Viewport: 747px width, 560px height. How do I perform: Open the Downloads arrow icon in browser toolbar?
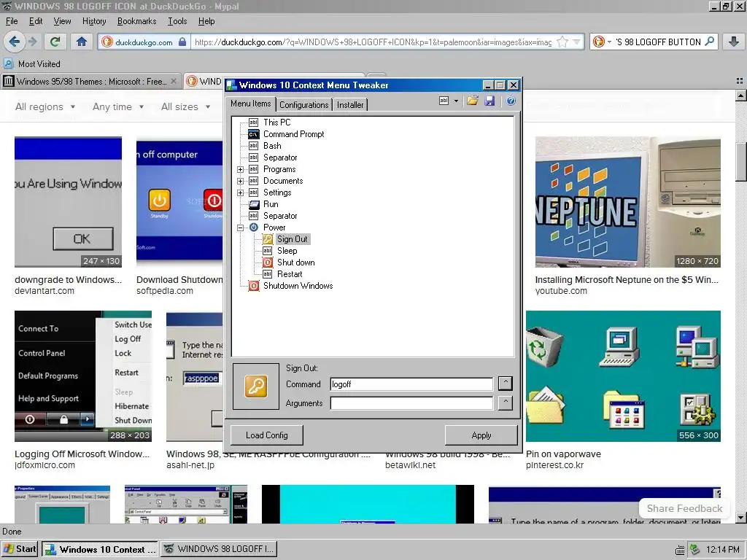click(734, 42)
